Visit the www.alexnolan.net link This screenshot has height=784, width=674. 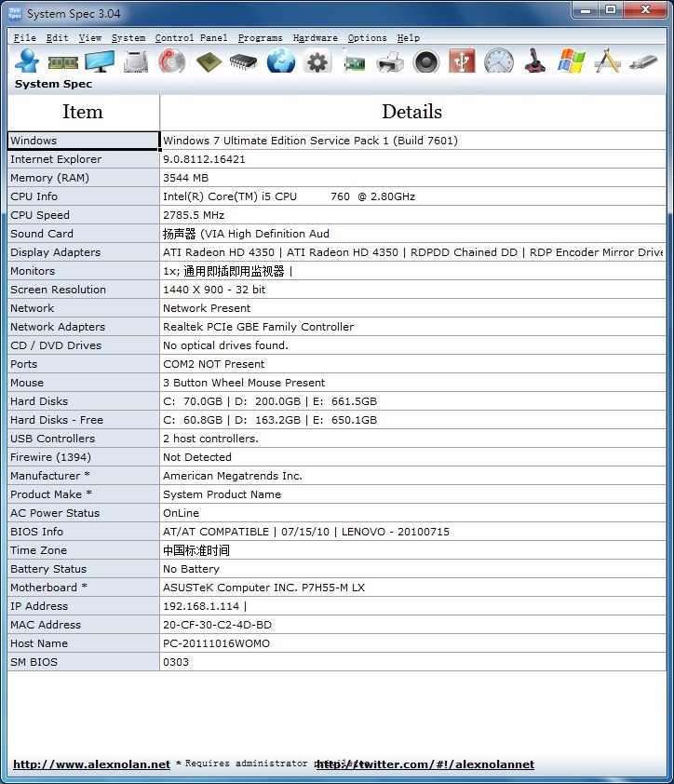(x=91, y=764)
